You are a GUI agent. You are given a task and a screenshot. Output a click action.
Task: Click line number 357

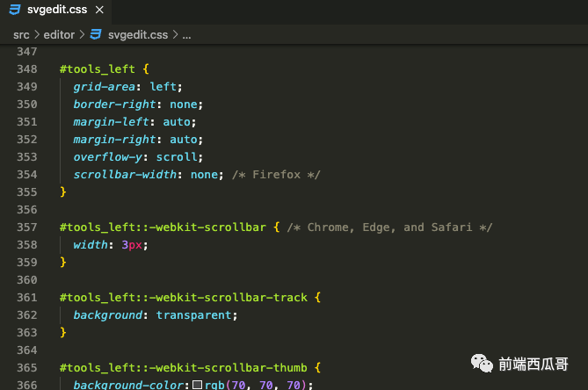tap(27, 227)
